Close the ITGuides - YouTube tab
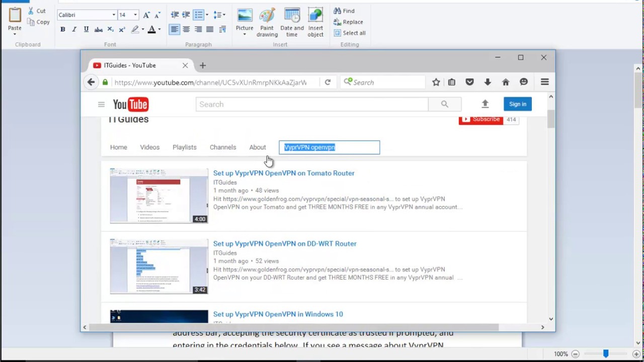 (185, 65)
